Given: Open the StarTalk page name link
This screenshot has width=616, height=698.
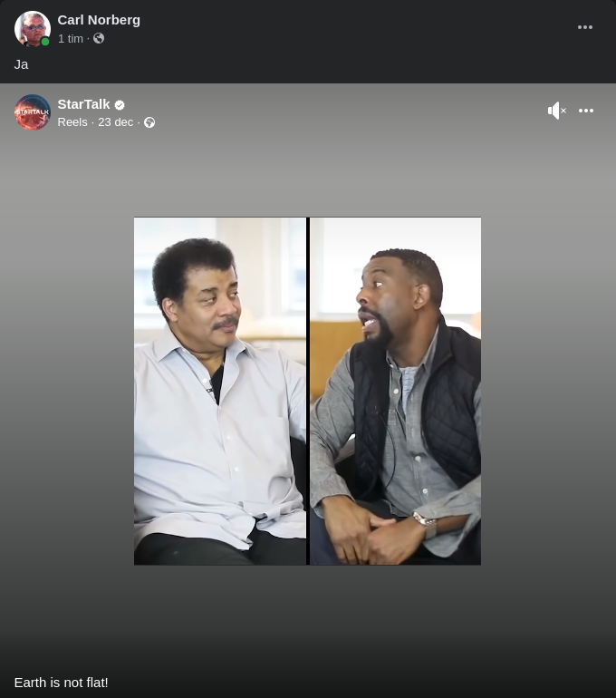Looking at the screenshot, I should tap(83, 104).
